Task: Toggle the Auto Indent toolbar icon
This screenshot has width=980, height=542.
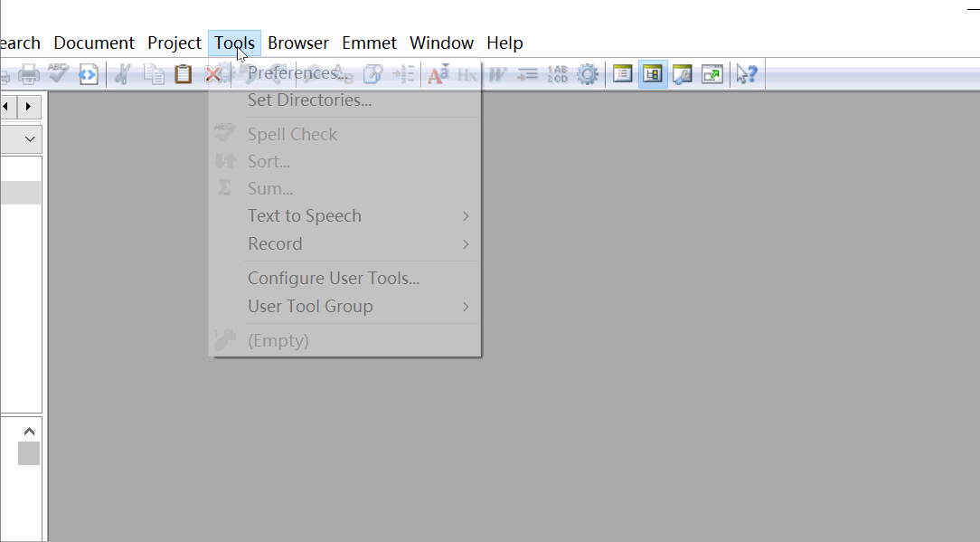Action: (527, 75)
